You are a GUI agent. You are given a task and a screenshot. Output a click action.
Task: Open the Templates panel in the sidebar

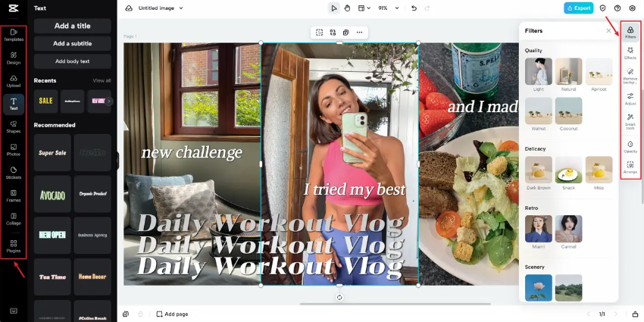click(14, 36)
